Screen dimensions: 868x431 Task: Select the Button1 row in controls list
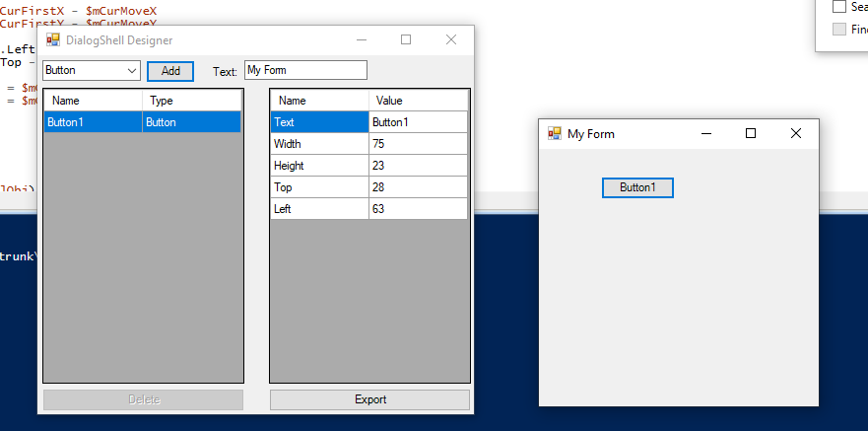tap(94, 122)
